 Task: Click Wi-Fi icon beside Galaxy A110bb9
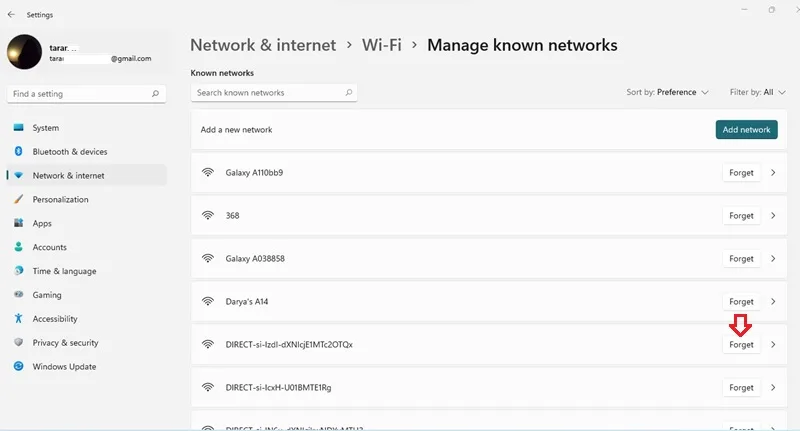pos(208,172)
